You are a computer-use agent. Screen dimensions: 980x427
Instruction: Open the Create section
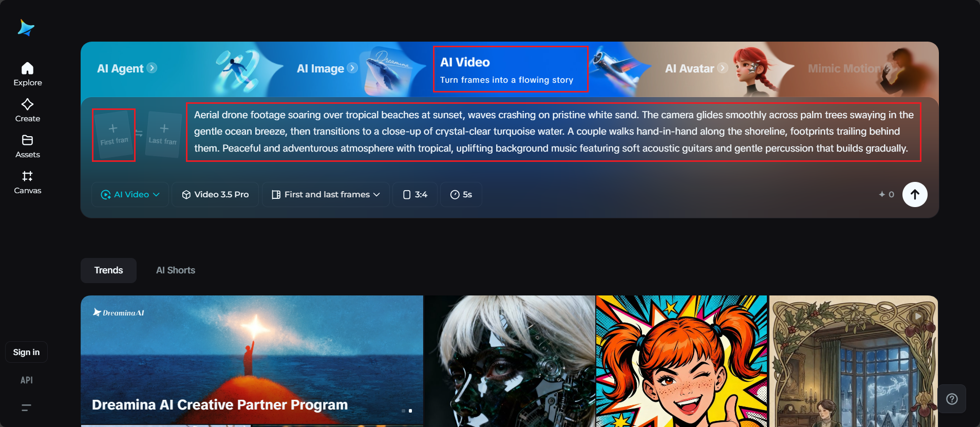28,110
